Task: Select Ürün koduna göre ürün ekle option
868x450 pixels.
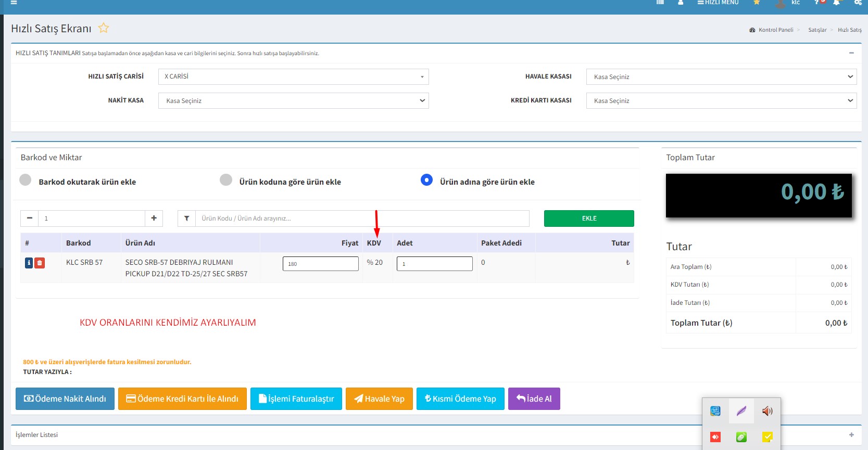Action: click(x=226, y=180)
